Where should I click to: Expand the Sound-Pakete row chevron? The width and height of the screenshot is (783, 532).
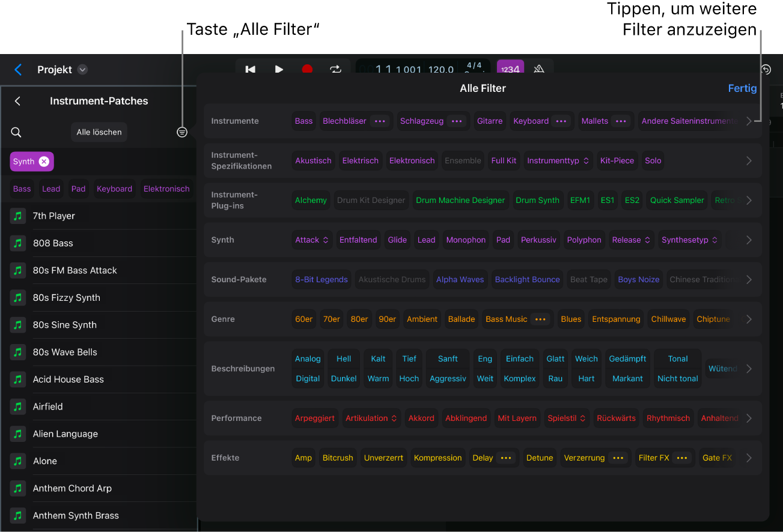749,280
